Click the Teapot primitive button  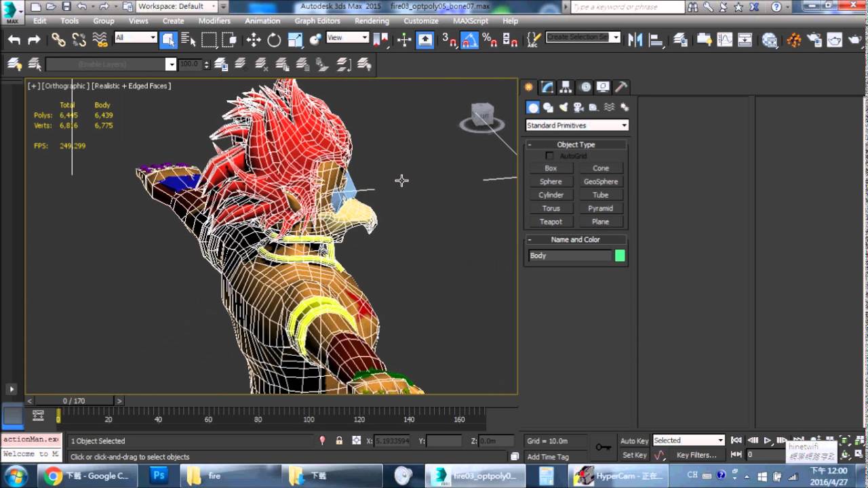click(551, 222)
